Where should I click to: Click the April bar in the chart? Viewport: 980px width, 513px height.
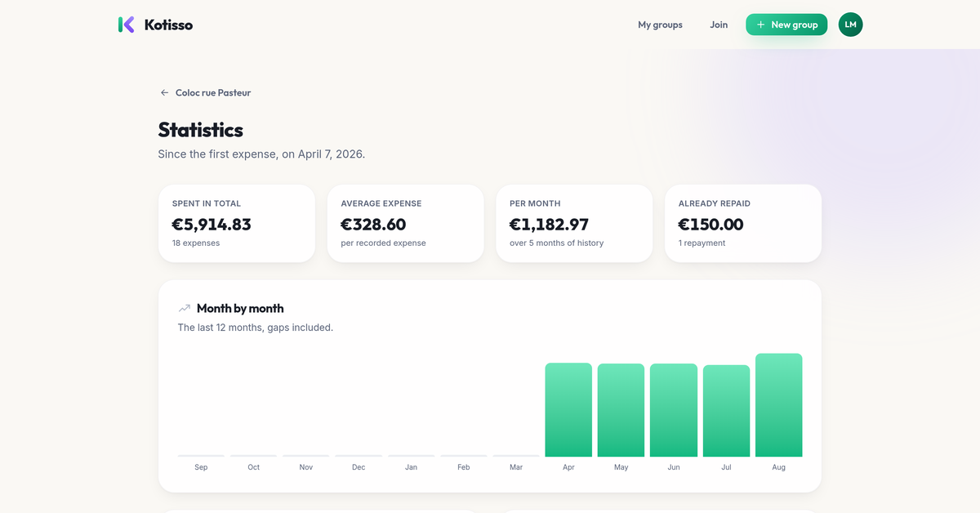tap(568, 409)
